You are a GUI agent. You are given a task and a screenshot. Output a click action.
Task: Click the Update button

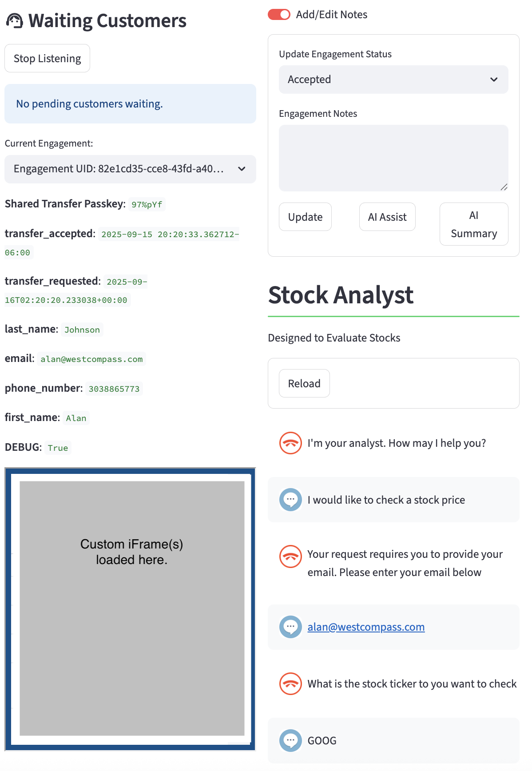coord(305,217)
